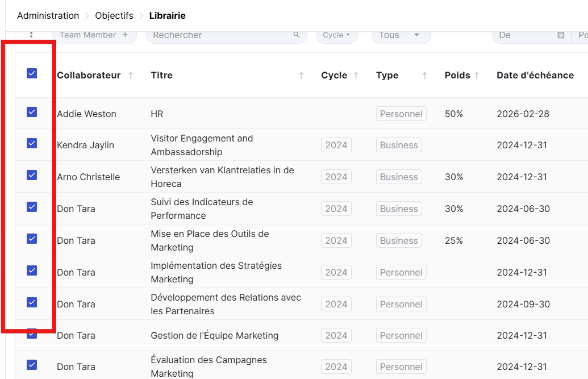Viewport: 588px width, 379px height.
Task: Toggle the select-all header checkbox
Action: 32,73
